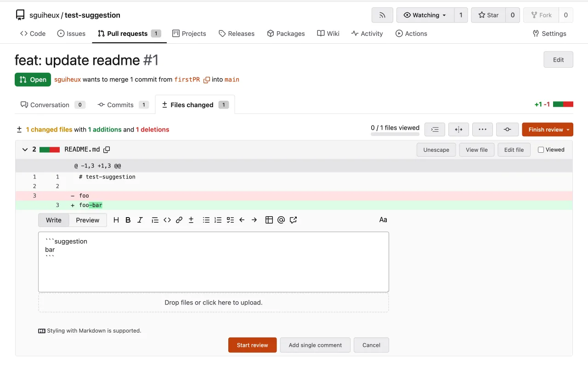The image size is (588, 368).
Task: Edit the pull request title
Action: (x=558, y=60)
